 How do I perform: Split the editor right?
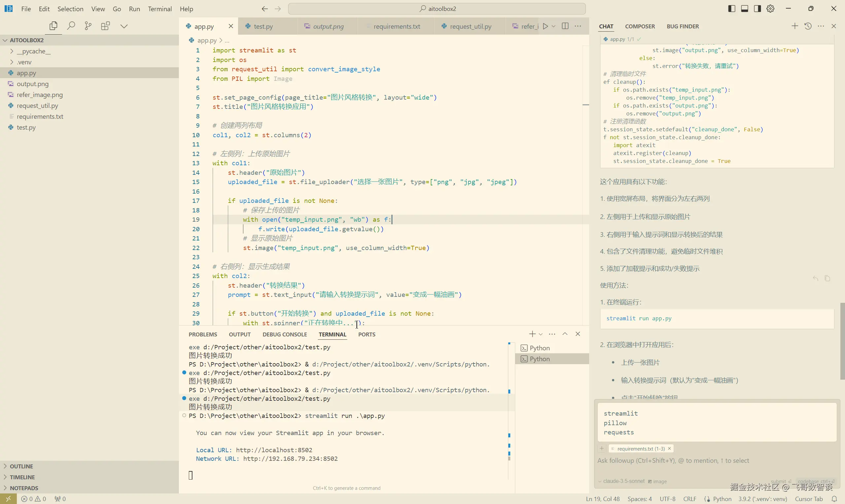coord(565,26)
